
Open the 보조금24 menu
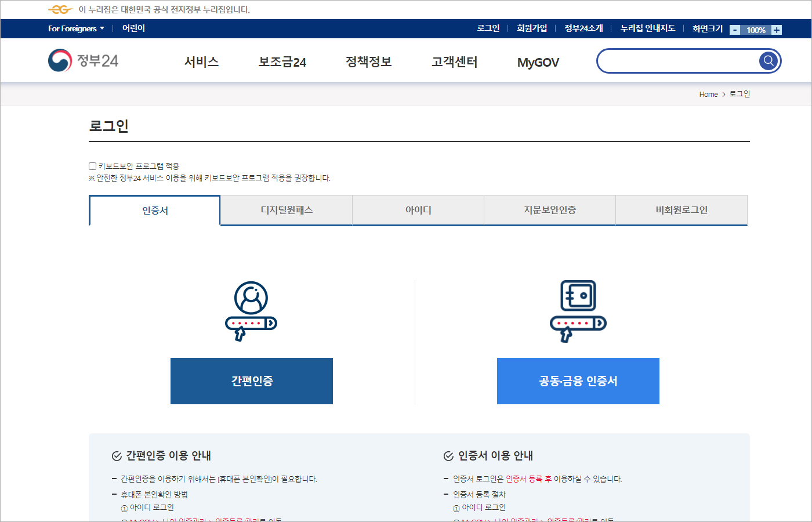(282, 62)
